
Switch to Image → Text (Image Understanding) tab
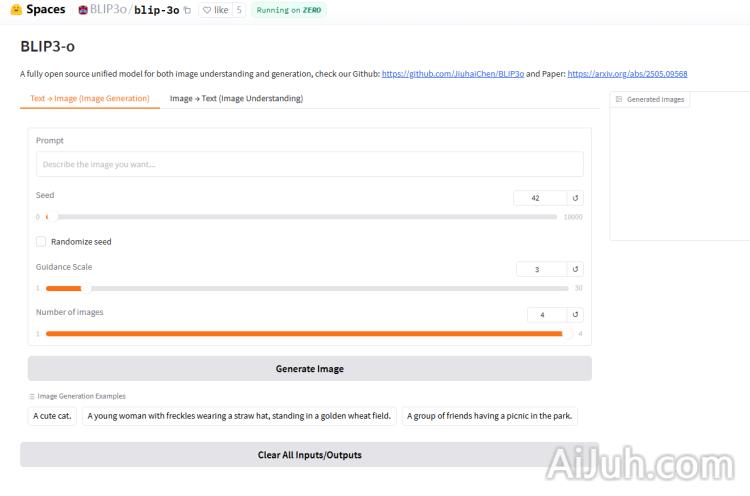[236, 98]
